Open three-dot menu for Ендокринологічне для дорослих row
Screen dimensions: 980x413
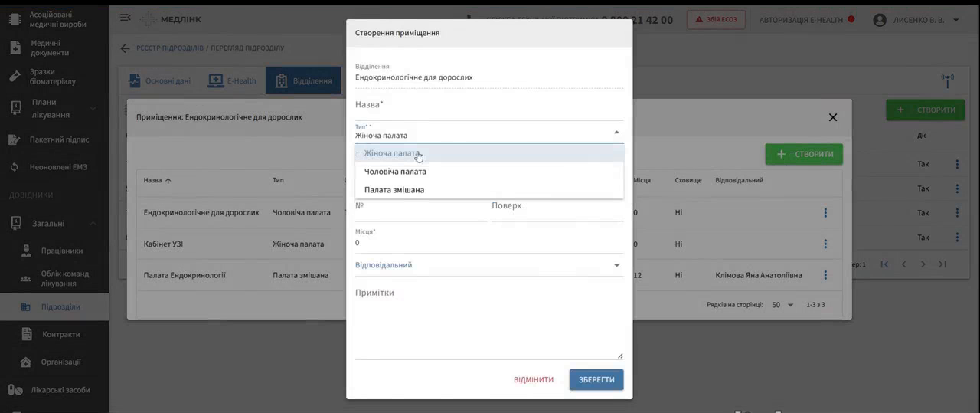click(825, 213)
